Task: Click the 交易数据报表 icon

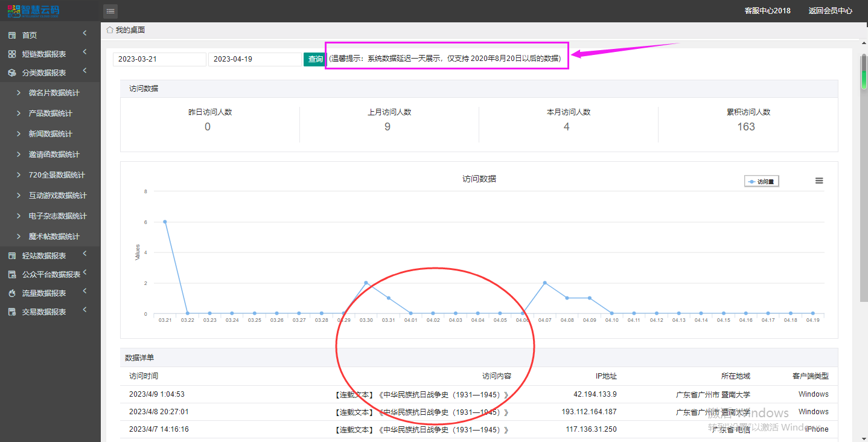Action: [x=12, y=312]
